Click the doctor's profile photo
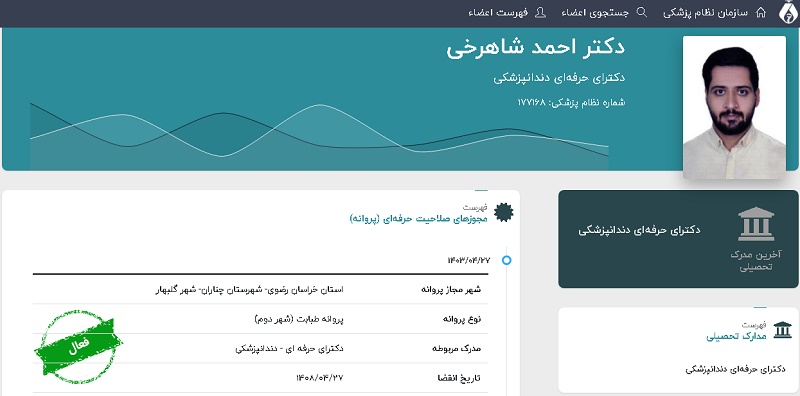 (734, 107)
